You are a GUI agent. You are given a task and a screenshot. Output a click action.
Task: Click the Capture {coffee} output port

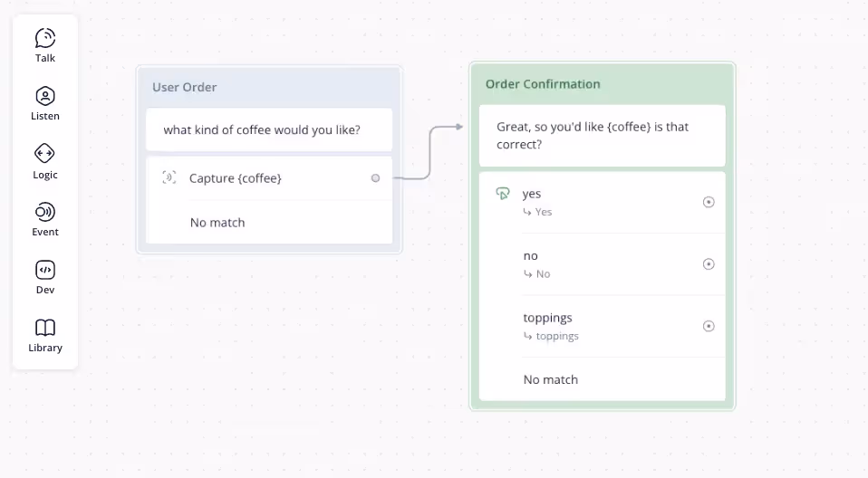[x=375, y=178]
